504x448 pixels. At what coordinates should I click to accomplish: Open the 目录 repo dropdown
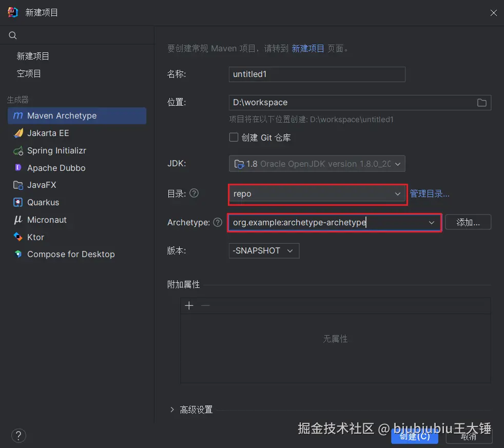pyautogui.click(x=317, y=194)
